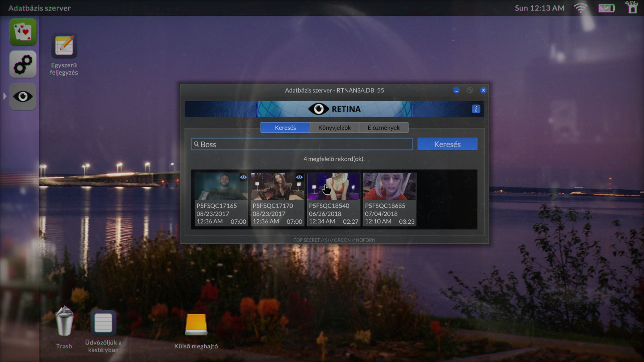Open Egyszerű feljegyzés notepad icon

[64, 46]
